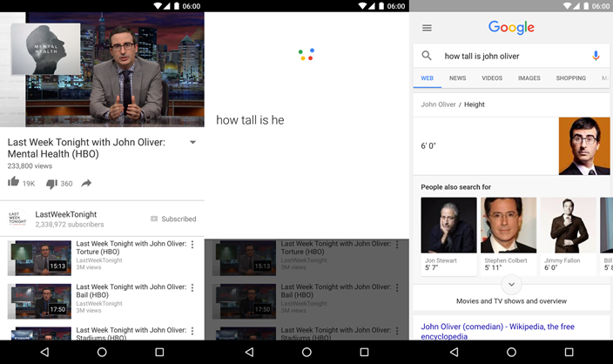Tap Wi-Fi icon in right phone status bar
The image size is (613, 364).
click(567, 6)
